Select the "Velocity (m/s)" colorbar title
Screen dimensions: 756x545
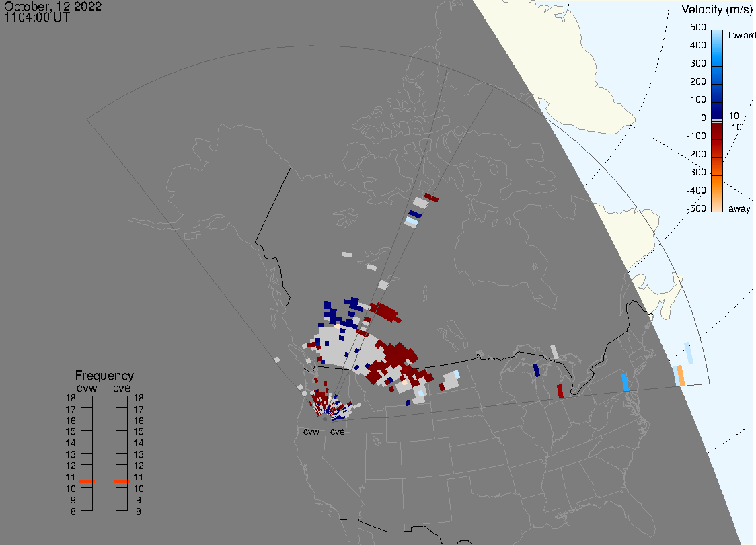coord(716,9)
